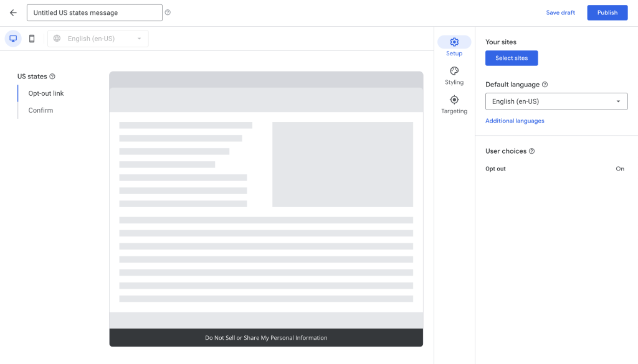Open the Targeting tab
The image size is (638, 364).
click(454, 105)
